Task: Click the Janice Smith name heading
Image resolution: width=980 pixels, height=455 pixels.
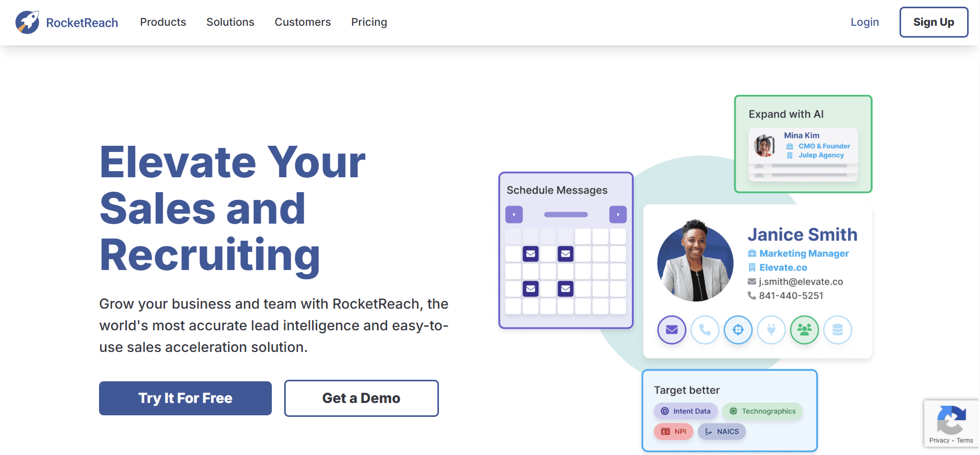Action: coord(803,234)
